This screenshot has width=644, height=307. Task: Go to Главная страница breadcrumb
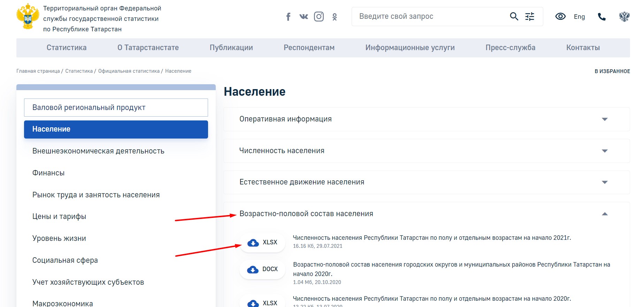38,71
